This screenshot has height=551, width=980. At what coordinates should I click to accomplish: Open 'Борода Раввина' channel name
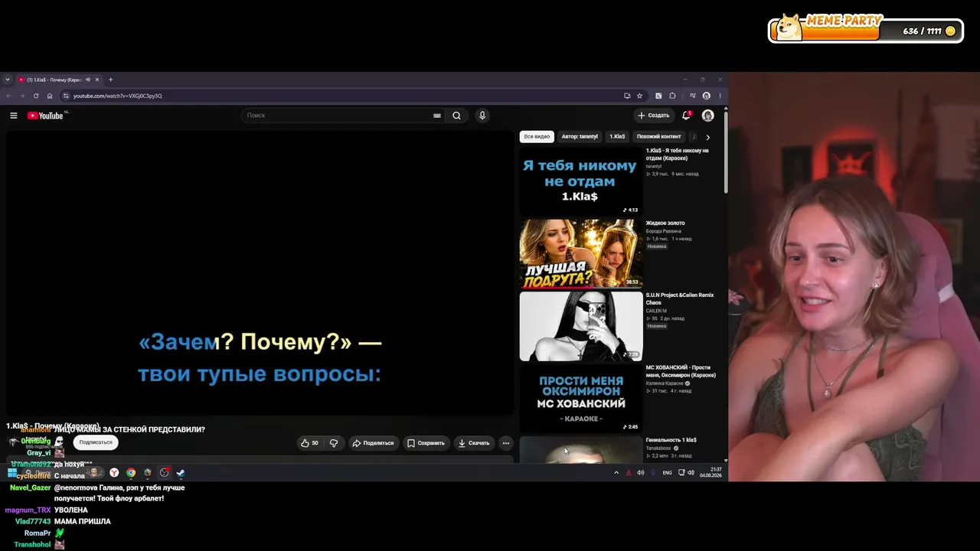pyautogui.click(x=663, y=231)
